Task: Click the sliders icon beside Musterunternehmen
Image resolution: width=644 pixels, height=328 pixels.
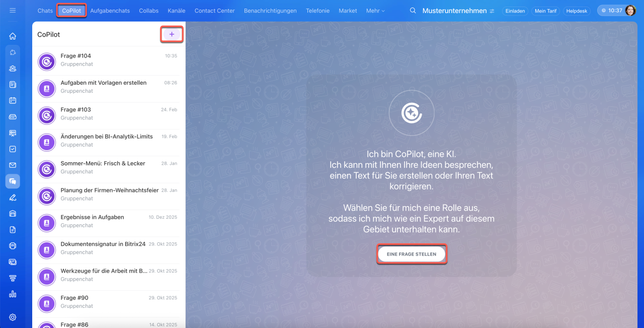Action: click(x=492, y=11)
